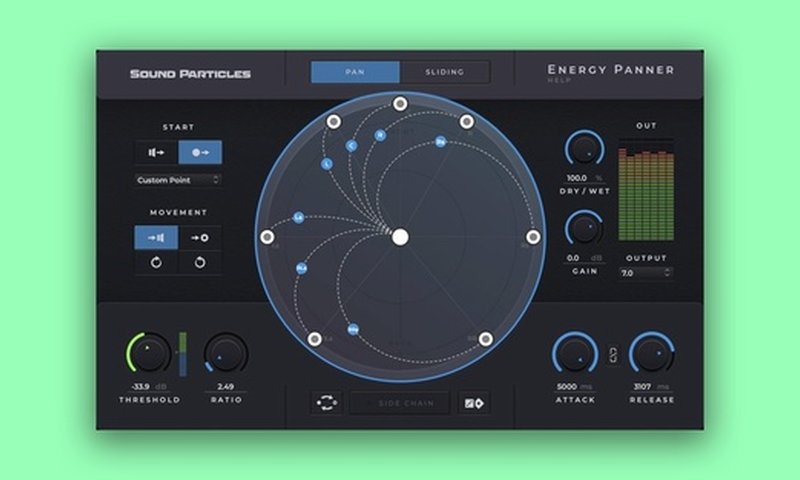
Task: Click the loop arrows icon beside Side Chain
Action: pyautogui.click(x=327, y=403)
